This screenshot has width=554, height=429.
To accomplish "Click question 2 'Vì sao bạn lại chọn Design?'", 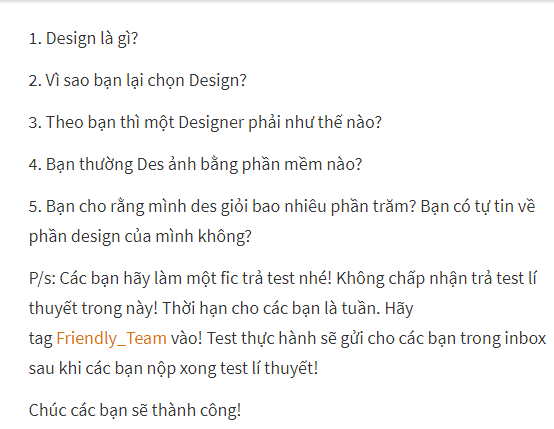I will point(137,81).
